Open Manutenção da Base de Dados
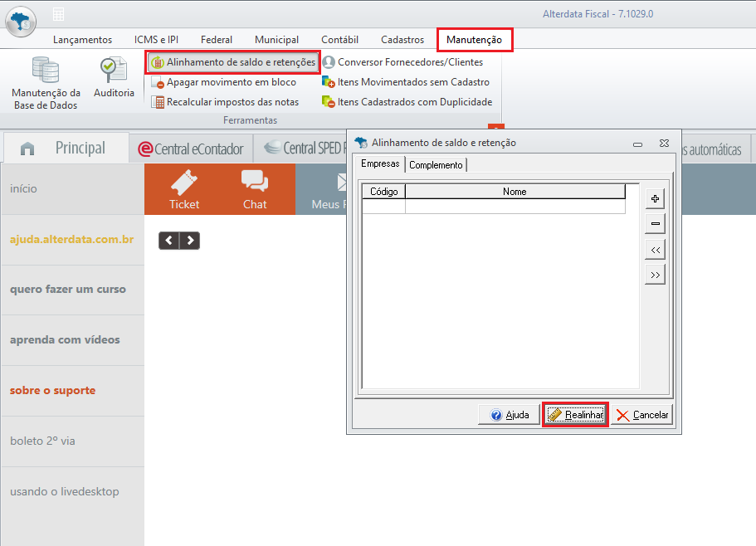Image resolution: width=756 pixels, height=546 pixels. click(46, 84)
